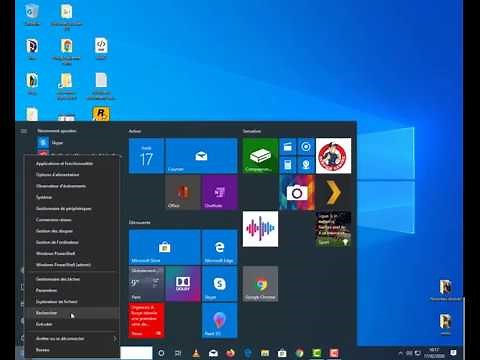The width and height of the screenshot is (480, 360).
Task: Launch Chrome from the taskbar
Action: [x=299, y=353]
